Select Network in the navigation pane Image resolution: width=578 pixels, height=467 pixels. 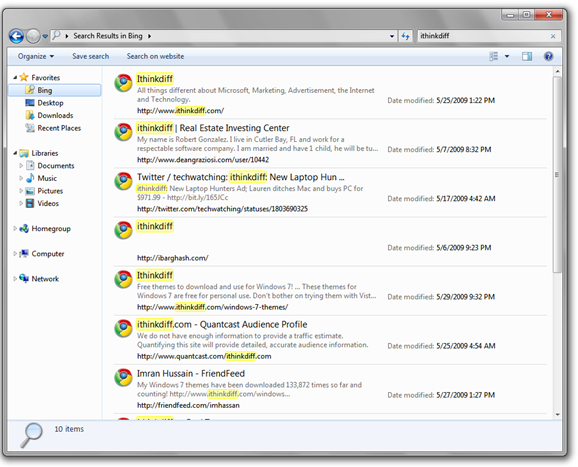[45, 279]
